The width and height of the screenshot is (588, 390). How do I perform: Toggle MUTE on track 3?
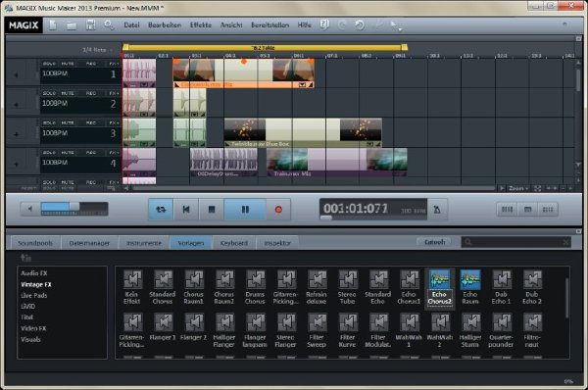68,123
